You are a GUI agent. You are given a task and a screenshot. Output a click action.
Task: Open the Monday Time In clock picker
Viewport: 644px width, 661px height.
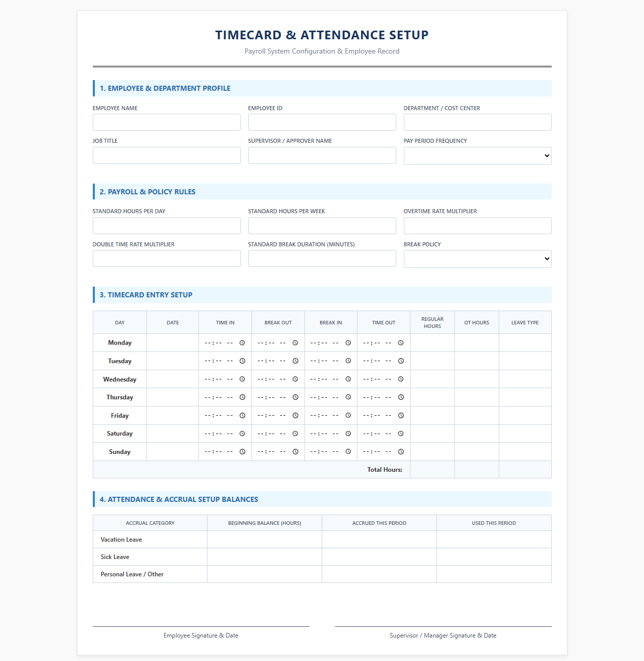tap(242, 343)
